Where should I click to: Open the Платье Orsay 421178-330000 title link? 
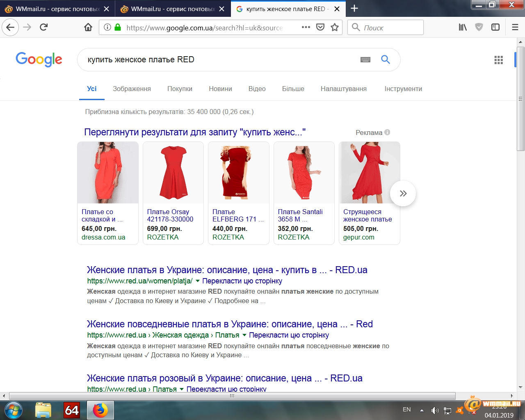click(x=170, y=215)
